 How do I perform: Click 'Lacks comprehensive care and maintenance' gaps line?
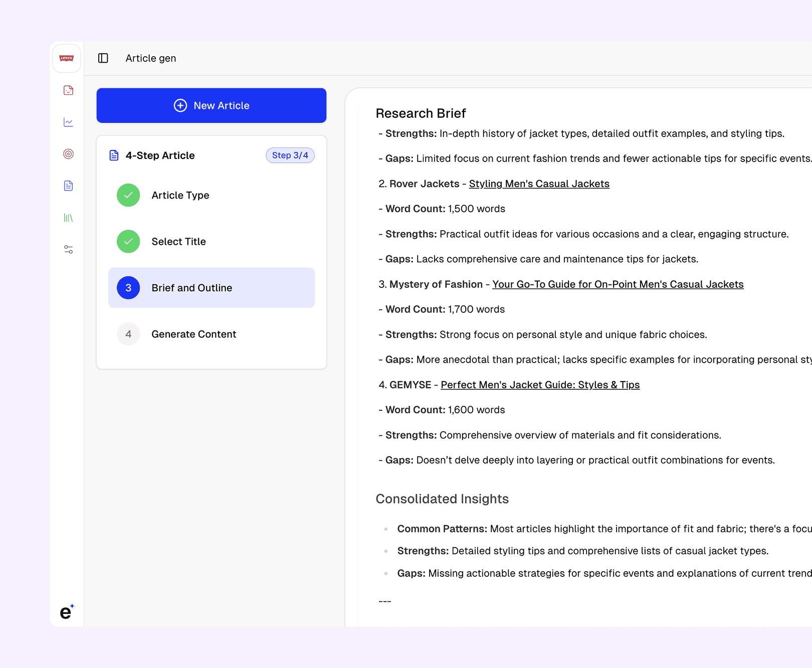538,259
